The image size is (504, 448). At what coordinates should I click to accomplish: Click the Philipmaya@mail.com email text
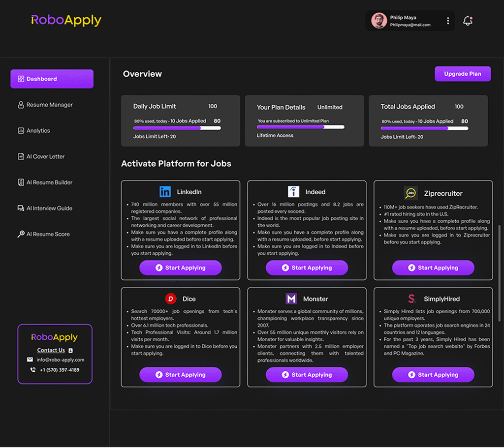coord(410,25)
